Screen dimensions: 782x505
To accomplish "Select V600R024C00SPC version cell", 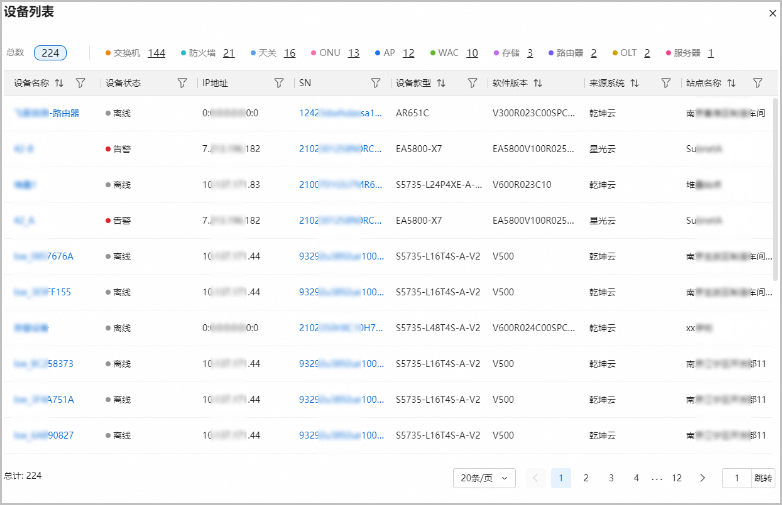I will [x=534, y=328].
